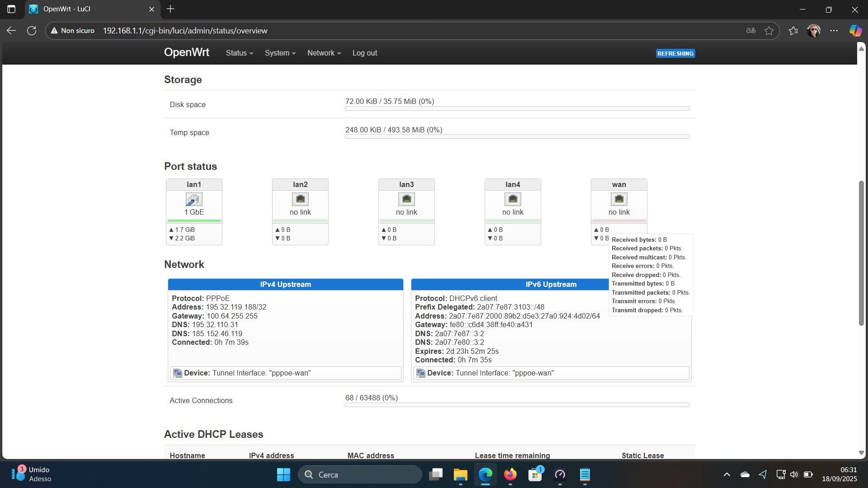This screenshot has width=868, height=488.
Task: Reload the page with refresh icon
Action: [x=32, y=31]
